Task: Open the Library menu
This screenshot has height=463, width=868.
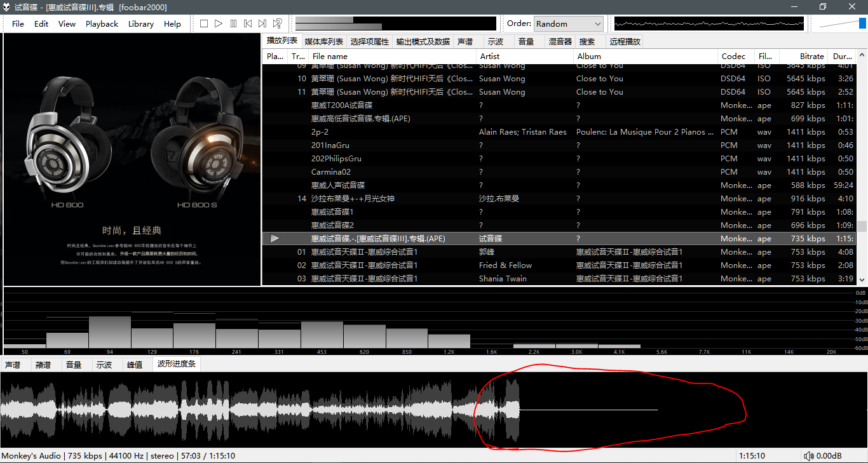Action: tap(140, 23)
